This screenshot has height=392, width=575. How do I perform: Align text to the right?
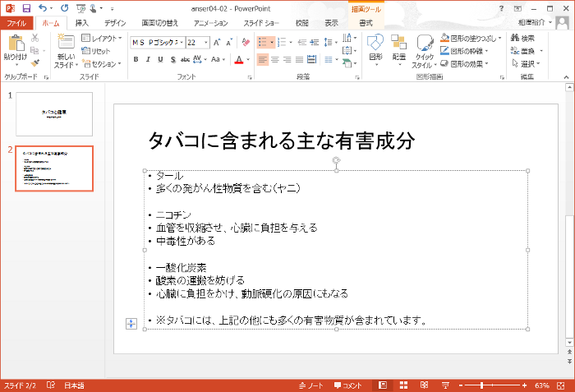point(287,59)
